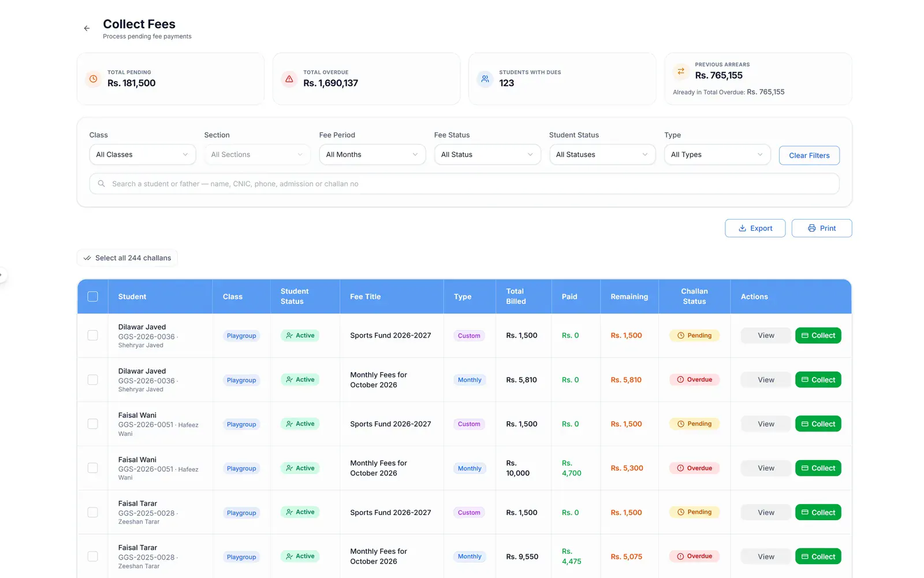Select Faisal Tarar's Monthly Fees October row checkbox

tap(92, 557)
